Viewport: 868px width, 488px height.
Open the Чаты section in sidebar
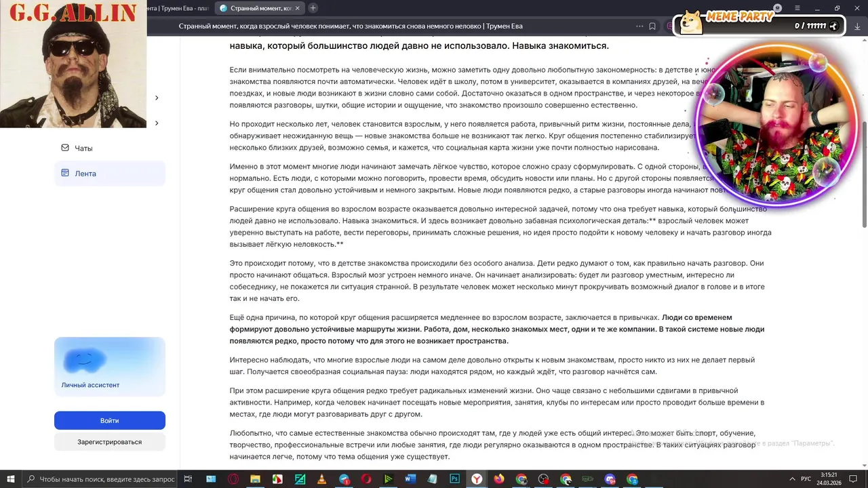(x=109, y=148)
